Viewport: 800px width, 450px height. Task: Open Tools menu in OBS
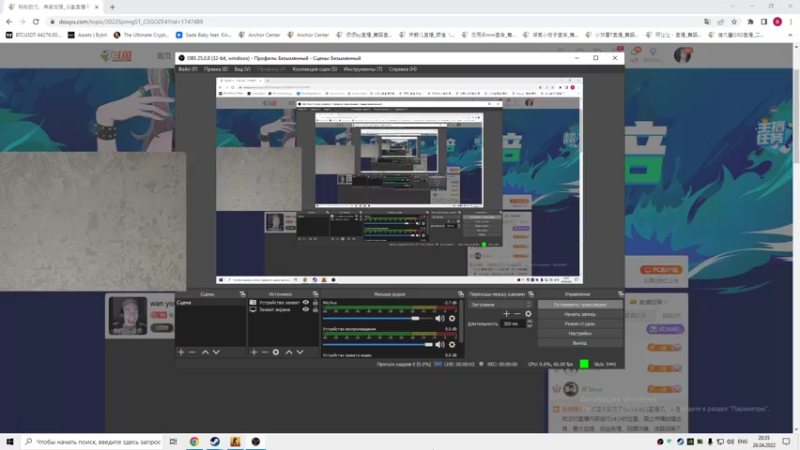pos(363,69)
